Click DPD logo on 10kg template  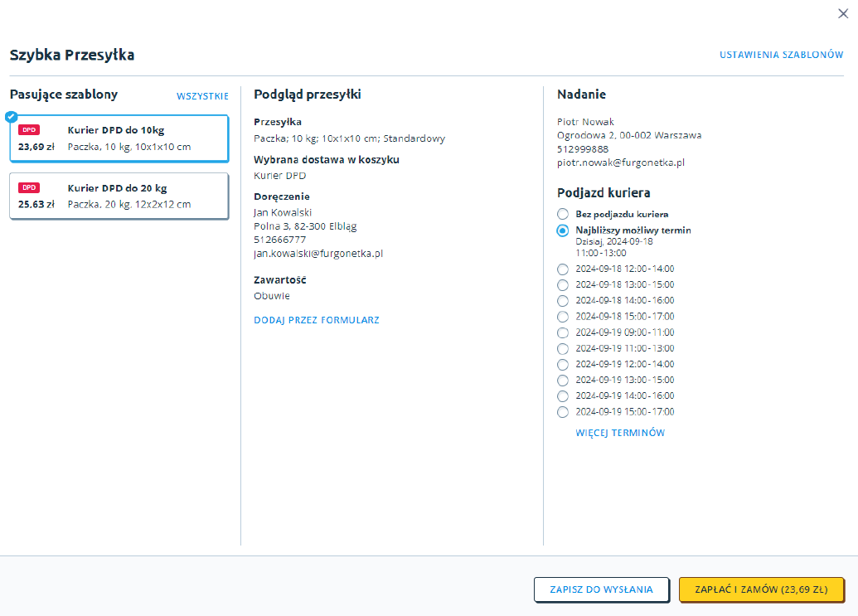click(29, 129)
